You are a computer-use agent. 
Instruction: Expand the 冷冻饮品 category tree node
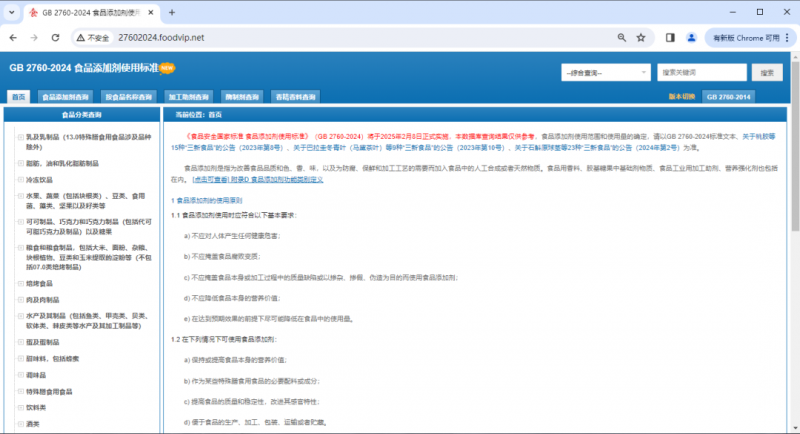coord(20,180)
